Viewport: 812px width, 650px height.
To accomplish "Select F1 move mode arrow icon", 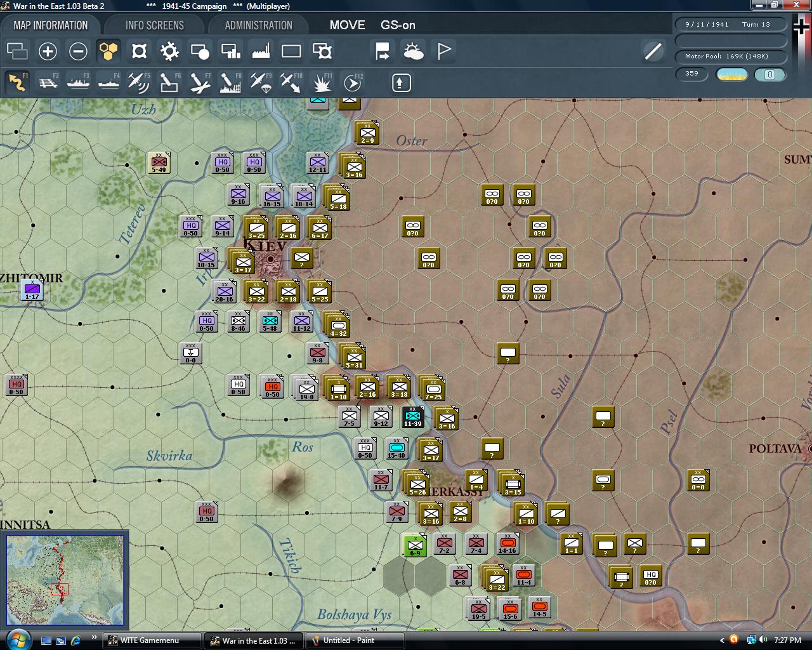I will coord(17,83).
